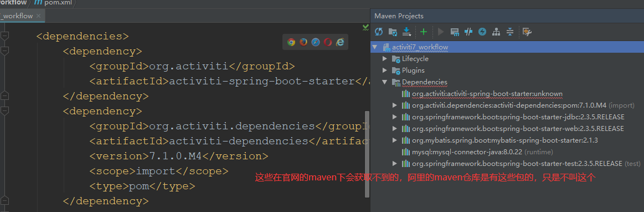This screenshot has width=644, height=212.
Task: Expand the Lifecycle node
Action: 385,58
